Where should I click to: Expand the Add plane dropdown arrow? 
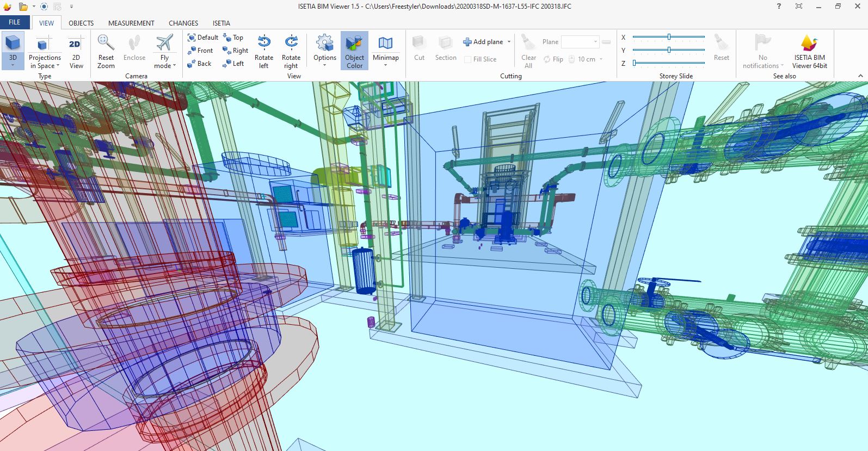(x=509, y=42)
